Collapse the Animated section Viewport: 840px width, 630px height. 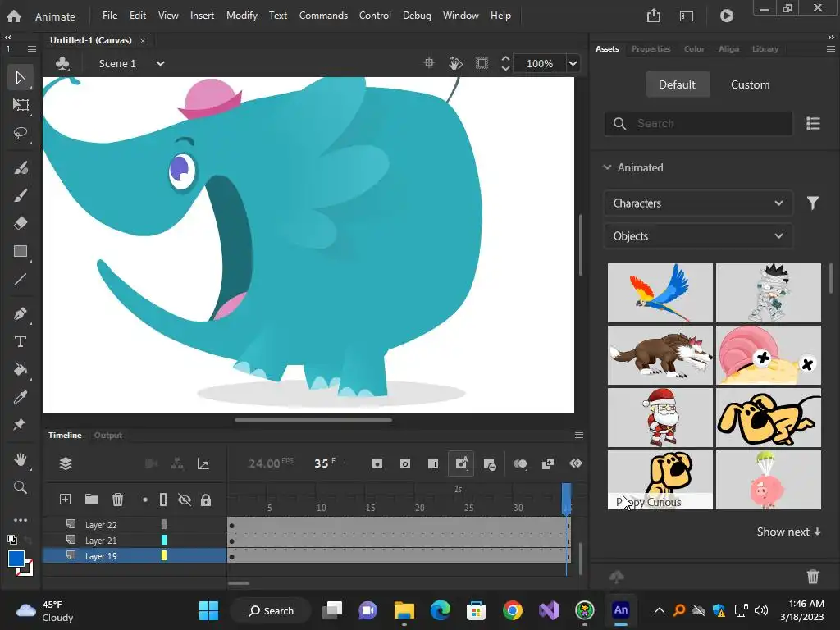(x=608, y=167)
